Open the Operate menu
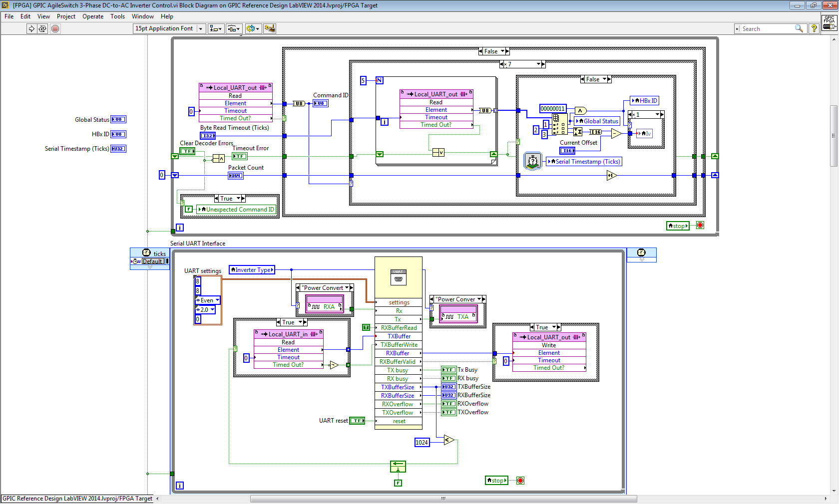 click(x=93, y=16)
